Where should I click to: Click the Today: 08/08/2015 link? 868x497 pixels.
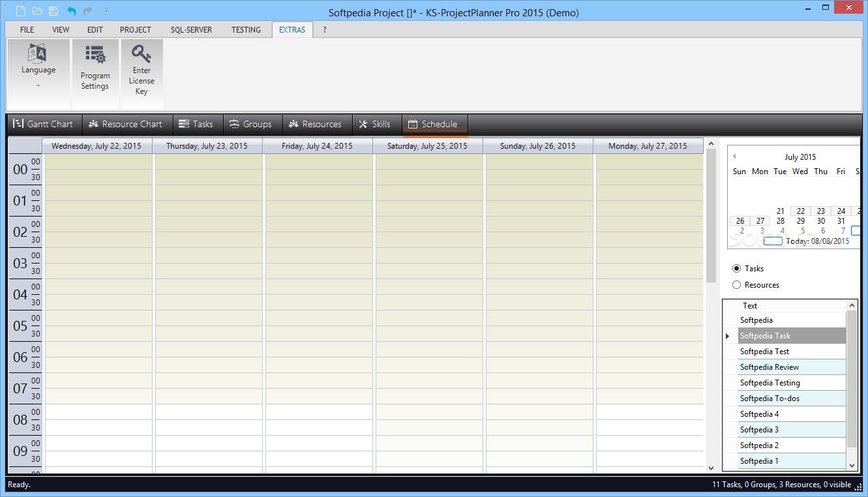(818, 241)
